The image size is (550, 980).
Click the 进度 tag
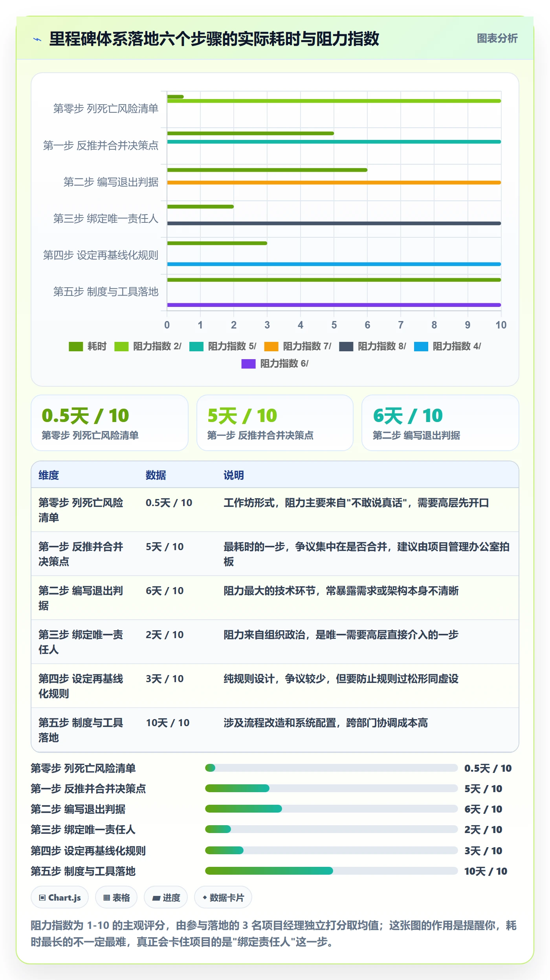[166, 897]
